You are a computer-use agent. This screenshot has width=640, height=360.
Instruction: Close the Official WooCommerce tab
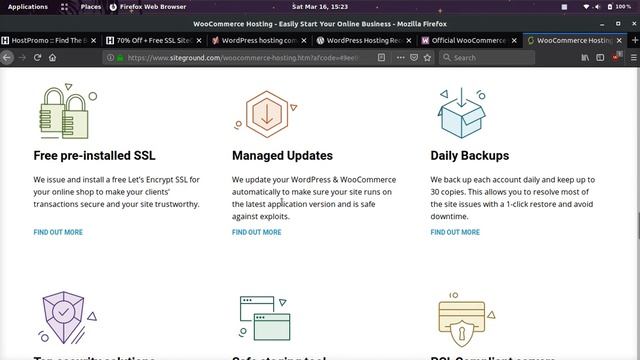514,40
